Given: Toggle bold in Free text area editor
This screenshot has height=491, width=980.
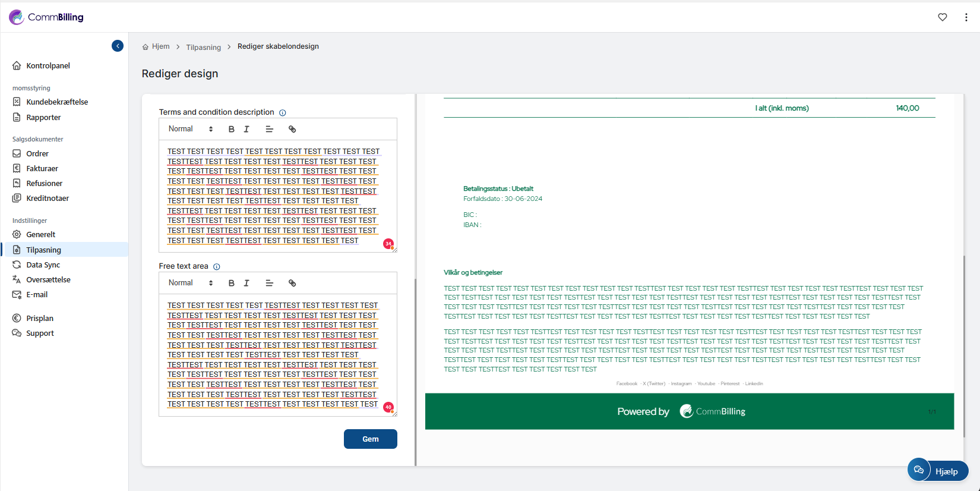Looking at the screenshot, I should (231, 283).
